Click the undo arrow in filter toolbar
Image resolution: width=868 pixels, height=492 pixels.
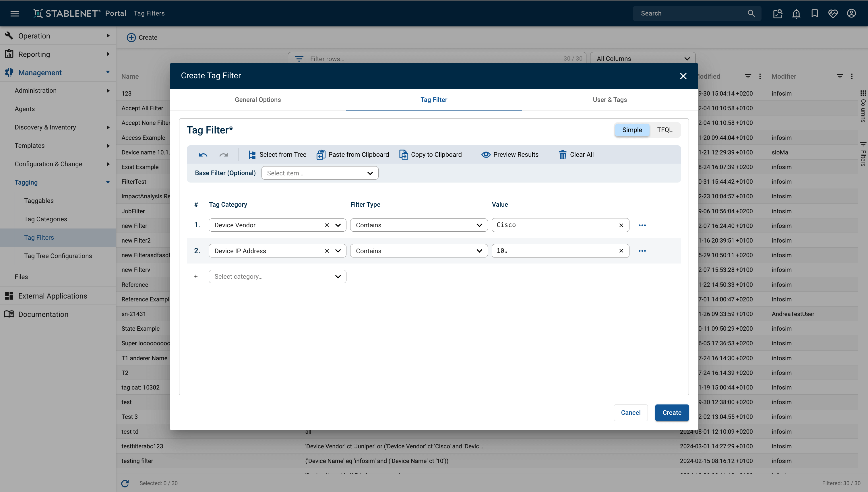click(x=203, y=155)
